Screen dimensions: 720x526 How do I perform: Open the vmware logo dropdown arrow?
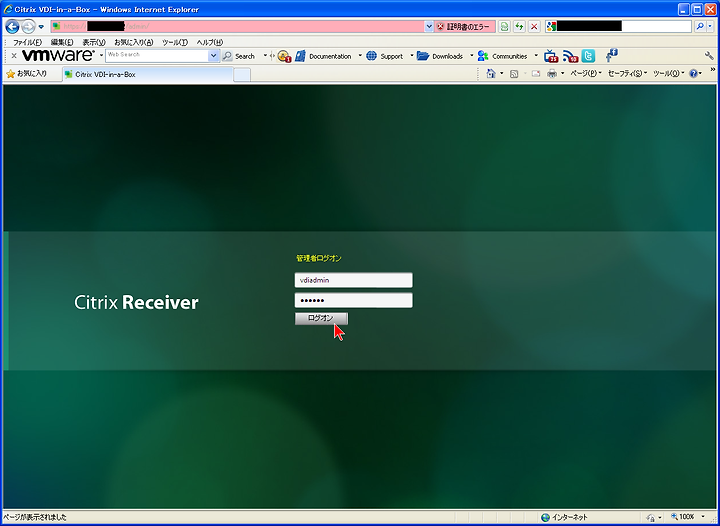coord(101,56)
